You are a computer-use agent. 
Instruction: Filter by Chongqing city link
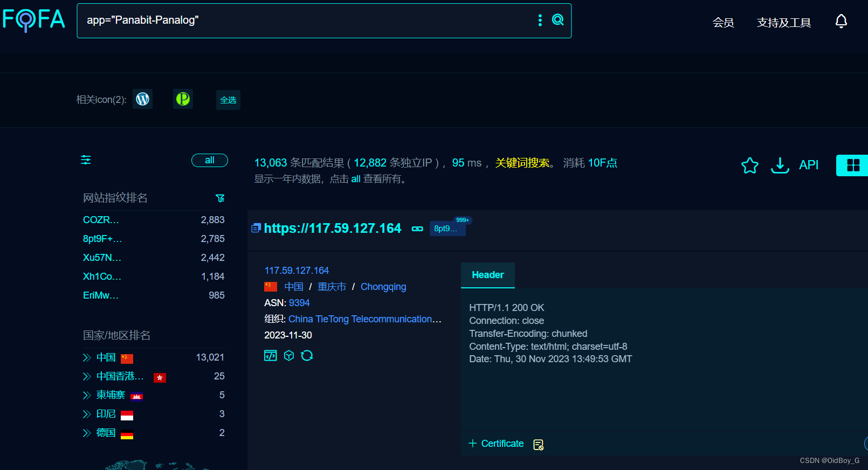(383, 287)
